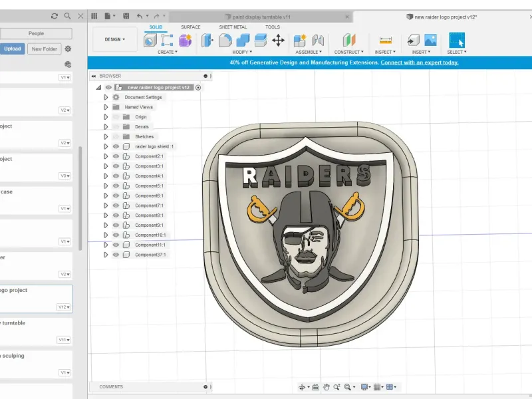Select Fillet tool
This screenshot has width=532, height=399.
[225, 41]
